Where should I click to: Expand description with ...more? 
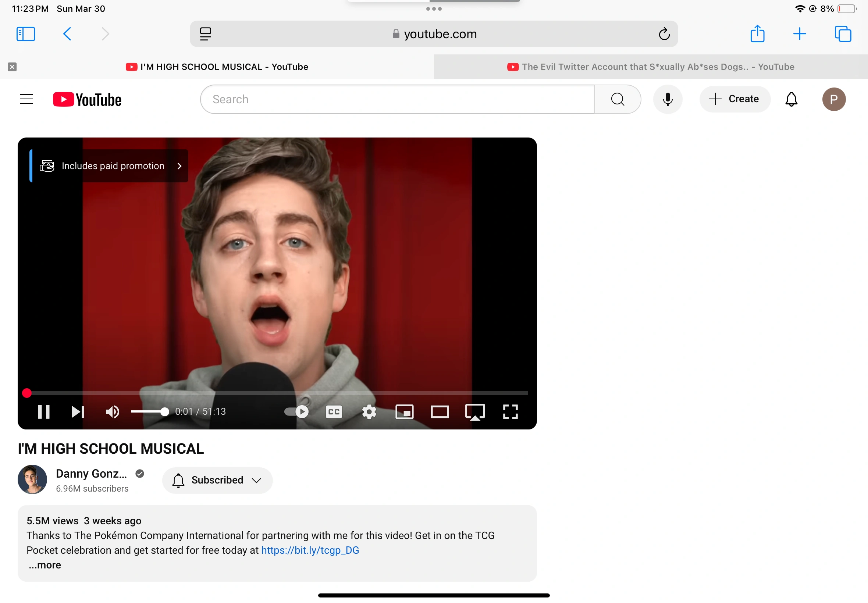click(x=45, y=565)
